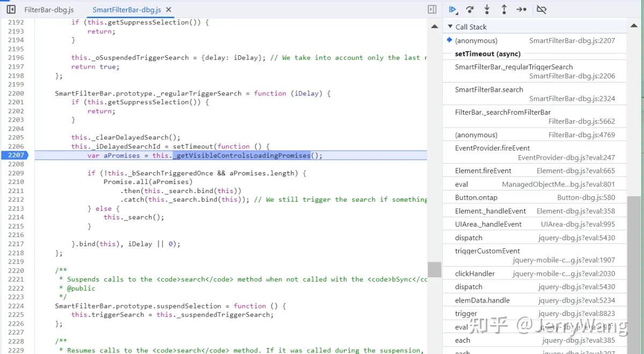Close the SmartFilterBar-dbg.js tab

(169, 10)
